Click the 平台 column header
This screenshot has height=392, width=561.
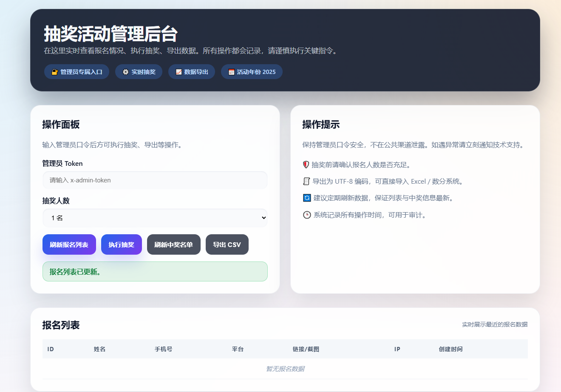tap(238, 349)
